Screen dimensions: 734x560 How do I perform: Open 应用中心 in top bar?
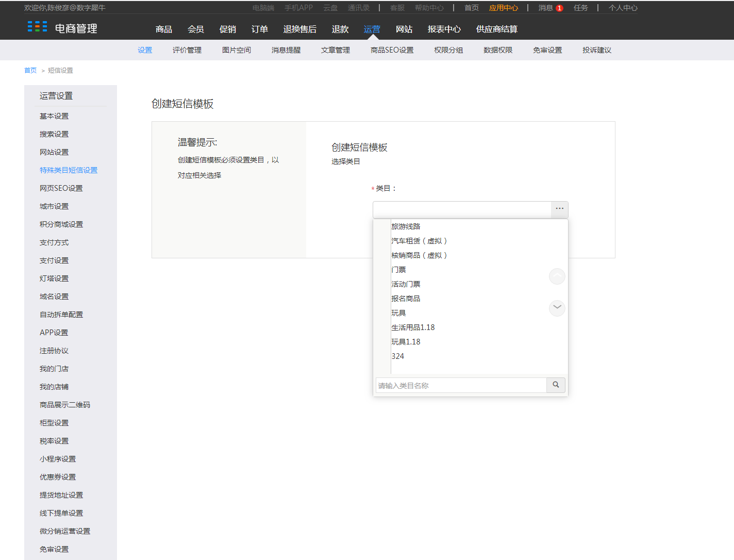(504, 8)
